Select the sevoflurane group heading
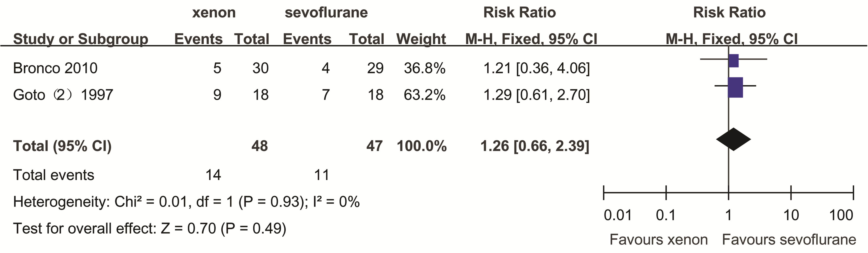The image size is (868, 253). coord(326,13)
